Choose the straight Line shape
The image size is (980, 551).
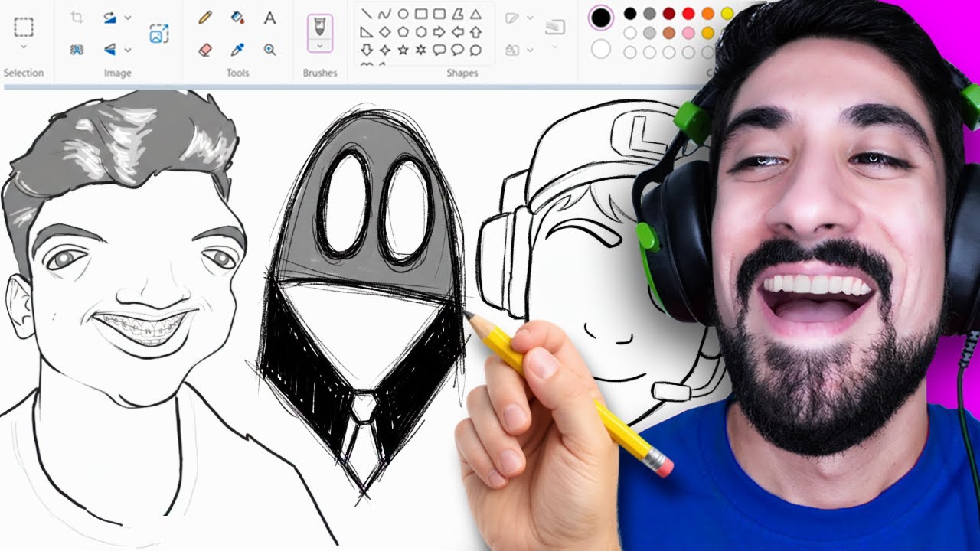[367, 14]
